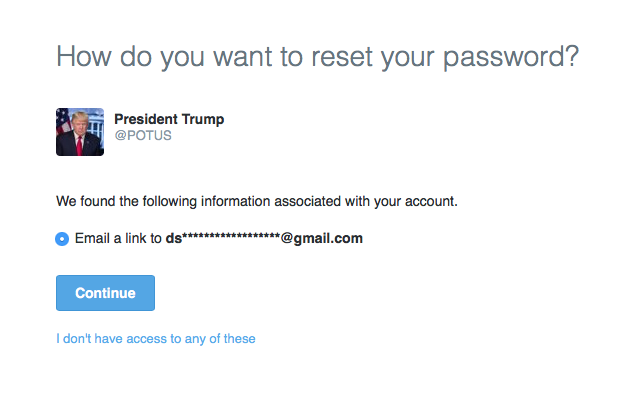Click the masked ds***@gmail.com address
The height and width of the screenshot is (410, 637).
[x=263, y=238]
